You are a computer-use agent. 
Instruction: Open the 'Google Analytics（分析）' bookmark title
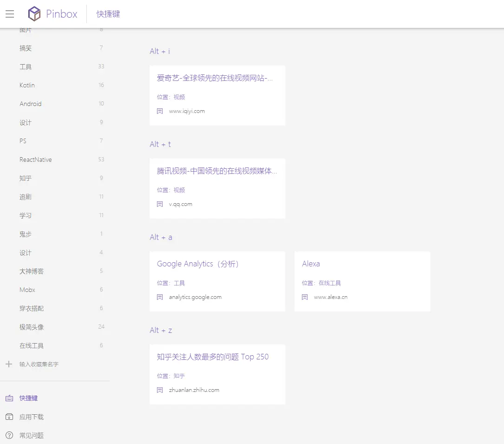[x=197, y=264]
